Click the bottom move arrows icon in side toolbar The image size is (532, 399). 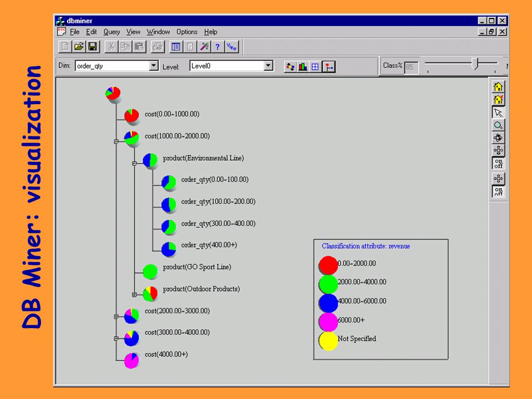(498, 178)
